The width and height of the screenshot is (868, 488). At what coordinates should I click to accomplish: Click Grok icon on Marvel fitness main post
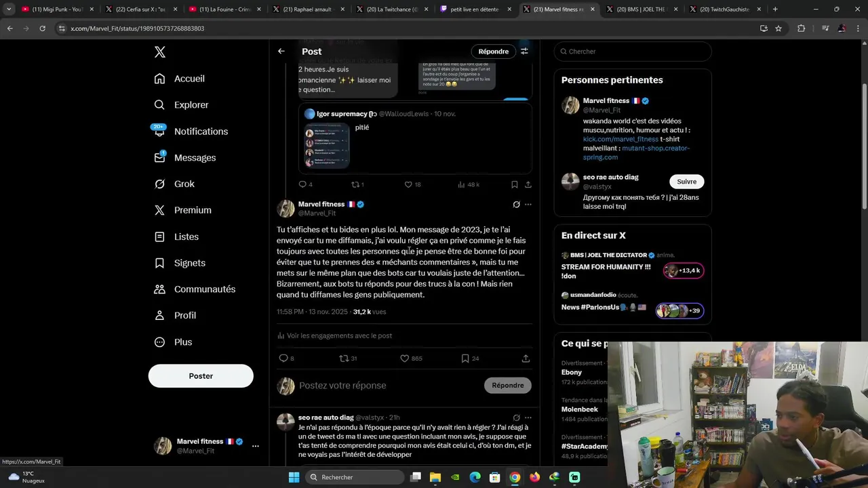pyautogui.click(x=516, y=204)
